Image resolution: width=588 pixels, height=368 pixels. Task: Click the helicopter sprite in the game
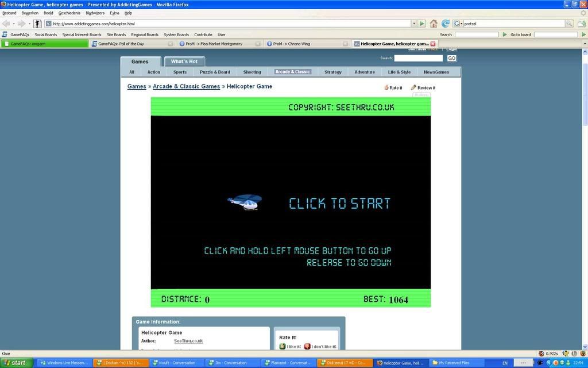tap(245, 202)
